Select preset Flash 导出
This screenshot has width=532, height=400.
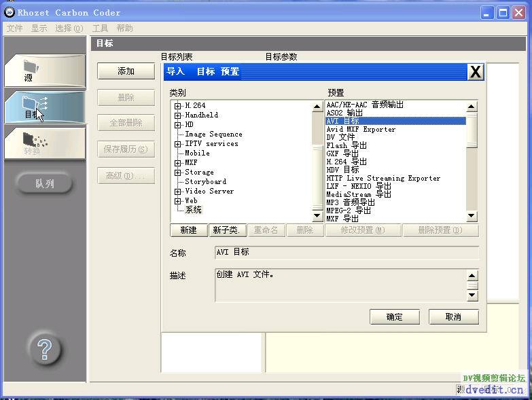[x=347, y=145]
